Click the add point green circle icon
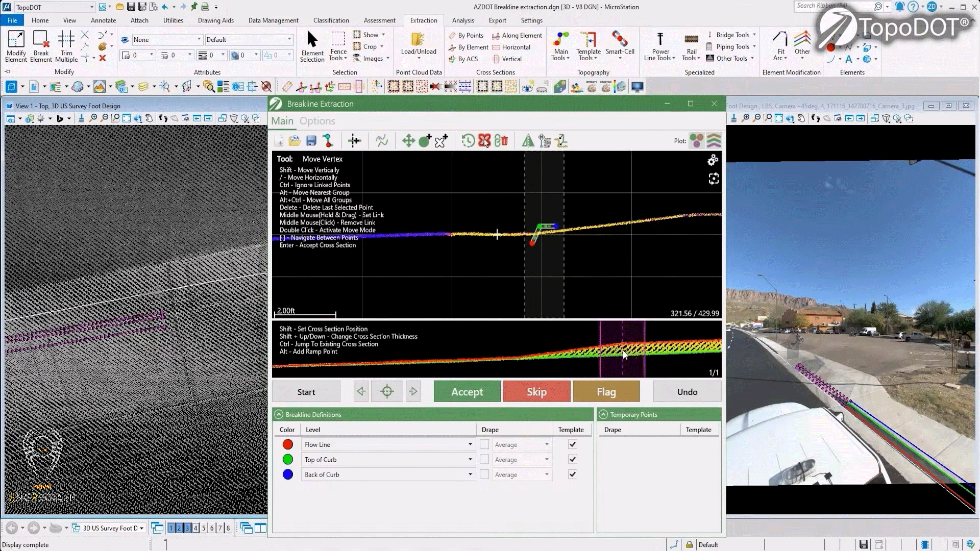This screenshot has height=551, width=980. tap(425, 141)
